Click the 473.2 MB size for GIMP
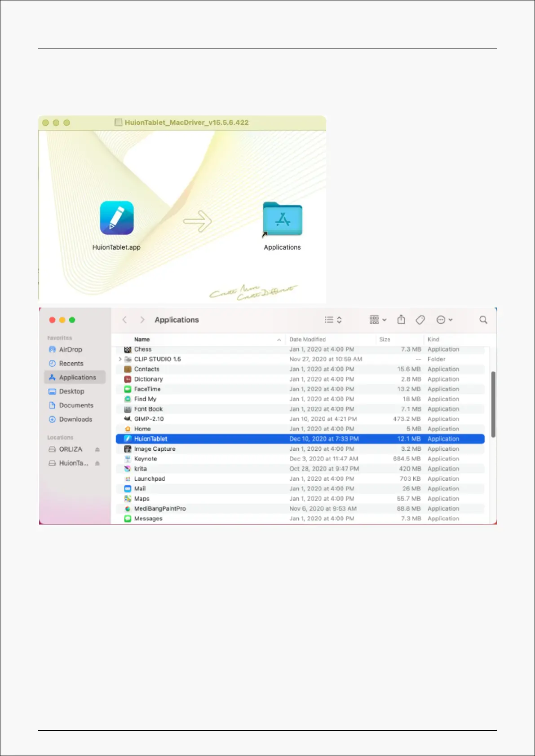The image size is (535, 756). click(407, 419)
